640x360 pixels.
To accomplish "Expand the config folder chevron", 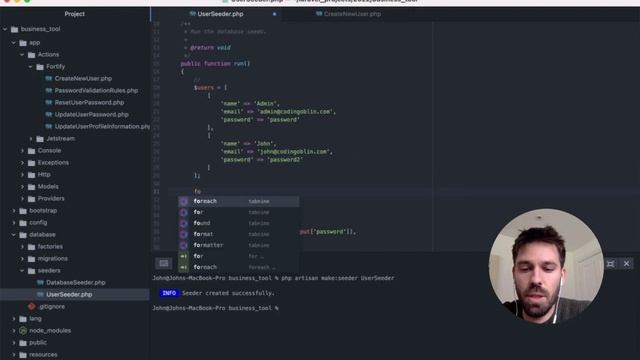I will 13,222.
